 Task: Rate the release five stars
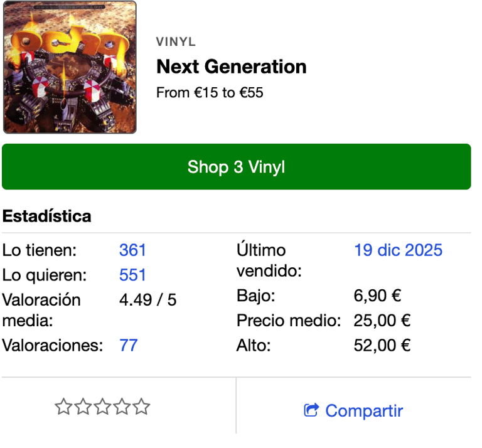click(142, 407)
